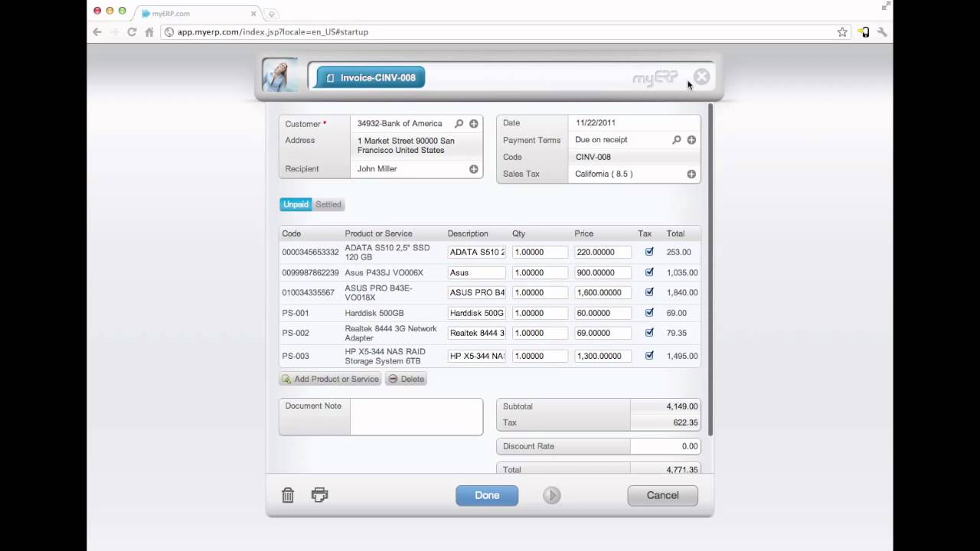
Task: Click the code CINV-008 value
Action: pos(593,157)
